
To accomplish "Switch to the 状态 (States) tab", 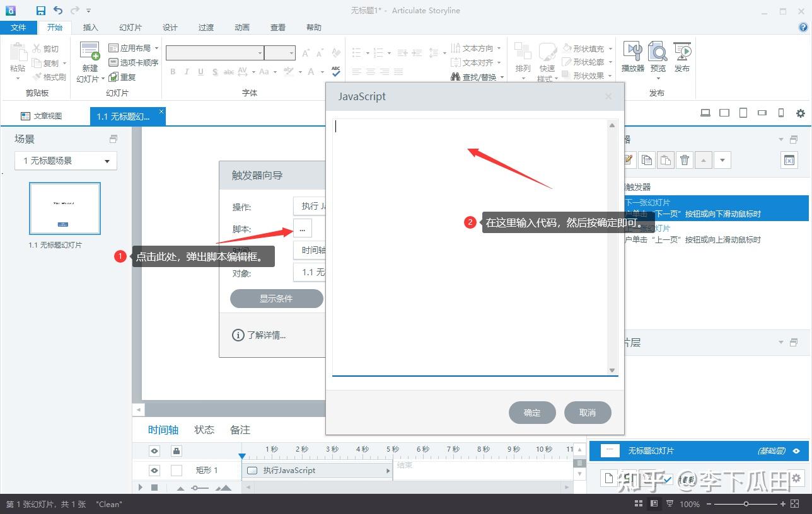I will coord(204,430).
